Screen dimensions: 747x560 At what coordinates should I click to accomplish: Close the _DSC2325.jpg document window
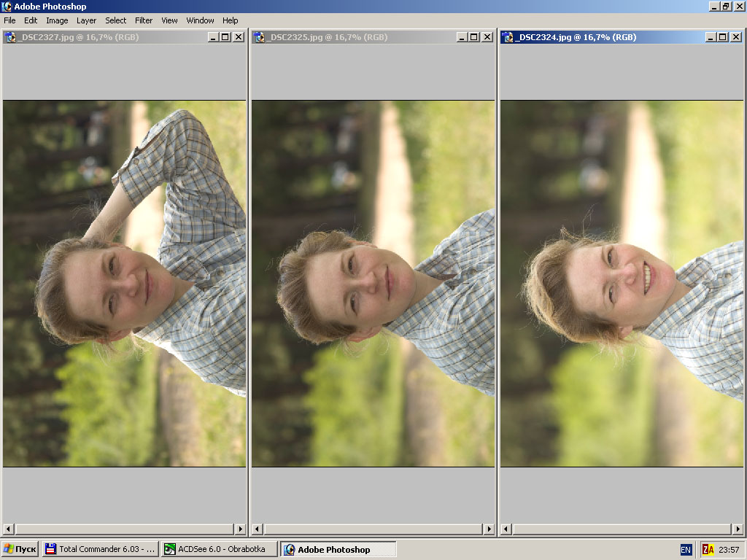487,37
